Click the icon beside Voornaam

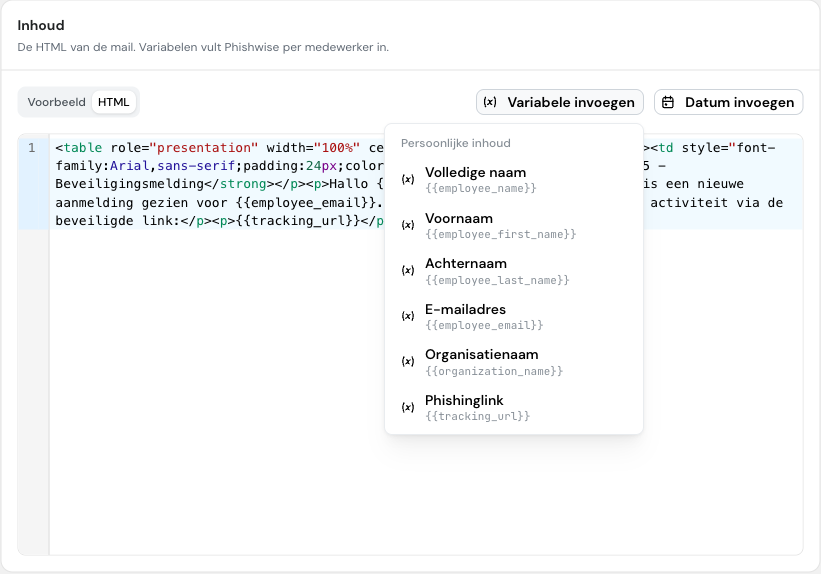coord(408,225)
